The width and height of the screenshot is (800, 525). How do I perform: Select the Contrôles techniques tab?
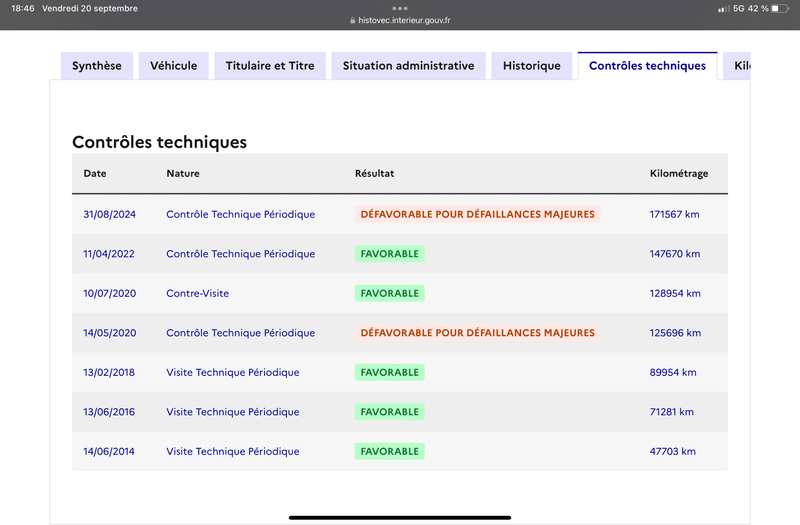pos(647,66)
